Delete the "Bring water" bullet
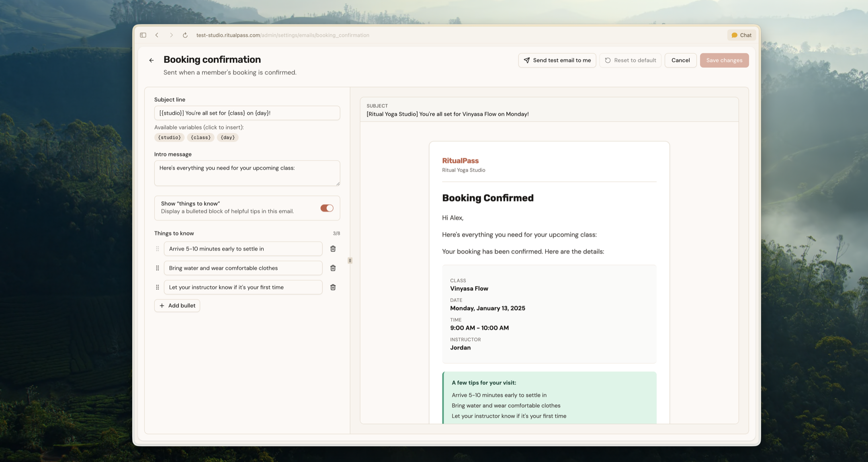This screenshot has height=462, width=868. [x=333, y=268]
